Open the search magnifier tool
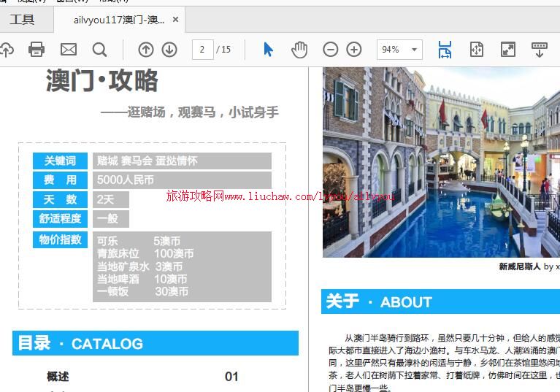 click(x=99, y=50)
